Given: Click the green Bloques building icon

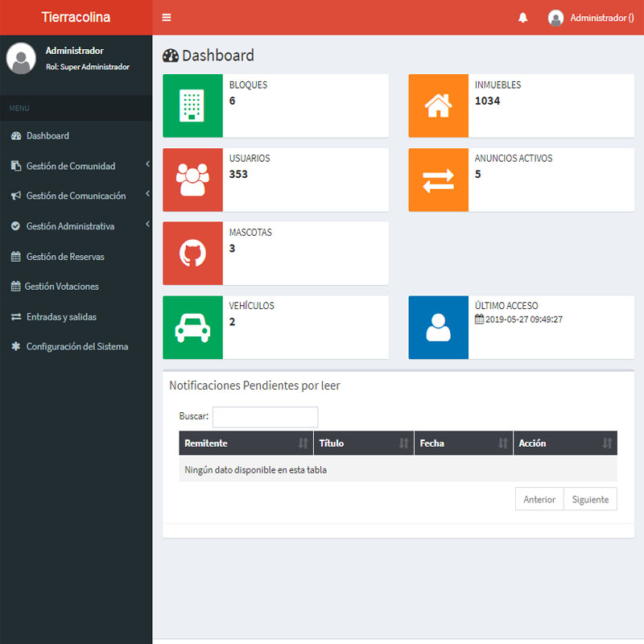Looking at the screenshot, I should (x=192, y=105).
